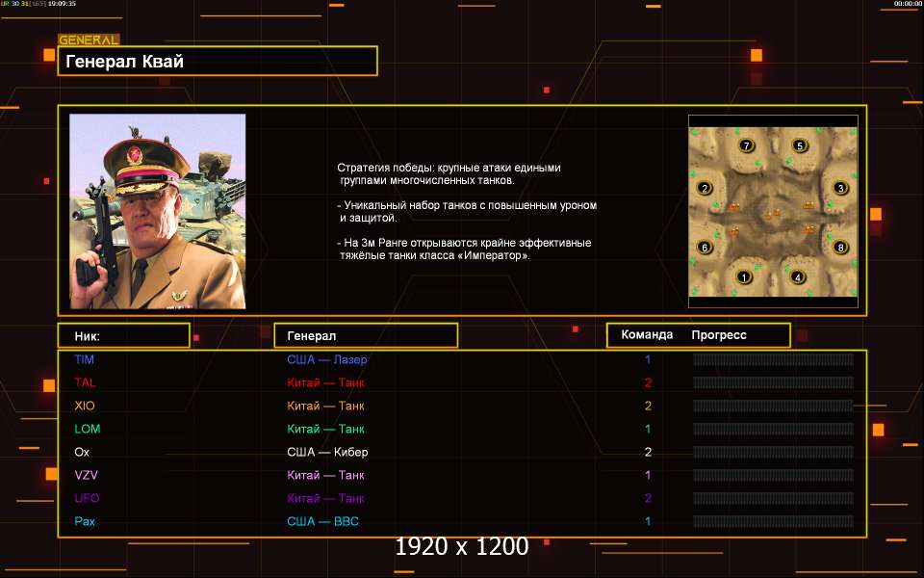Select player nickname TIM
This screenshot has width=924, height=578.
(x=85, y=359)
